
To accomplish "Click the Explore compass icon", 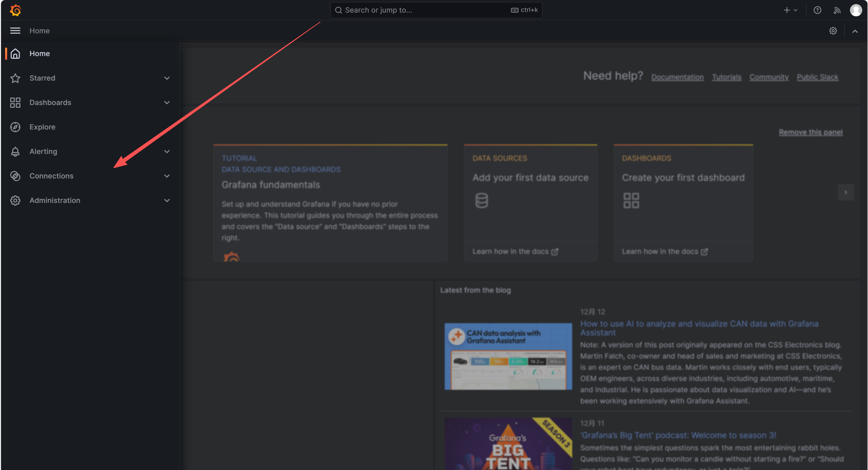I will point(15,127).
